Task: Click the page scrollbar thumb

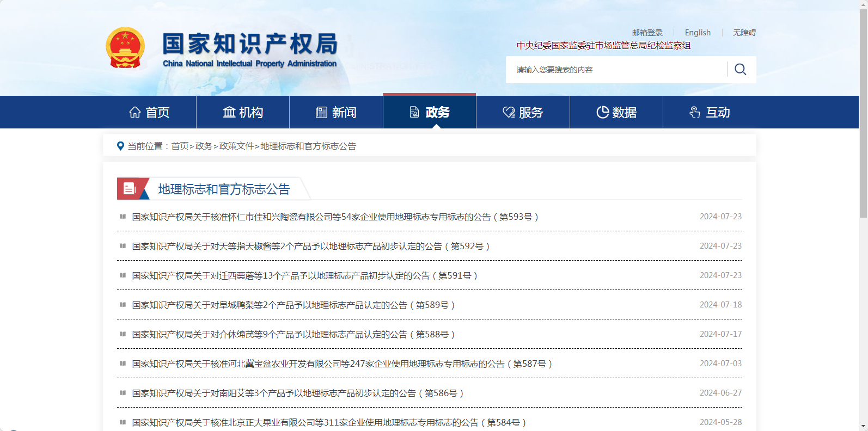Action: click(x=863, y=113)
